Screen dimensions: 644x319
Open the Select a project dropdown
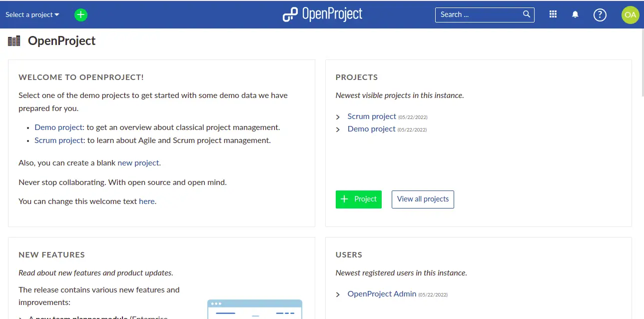32,14
